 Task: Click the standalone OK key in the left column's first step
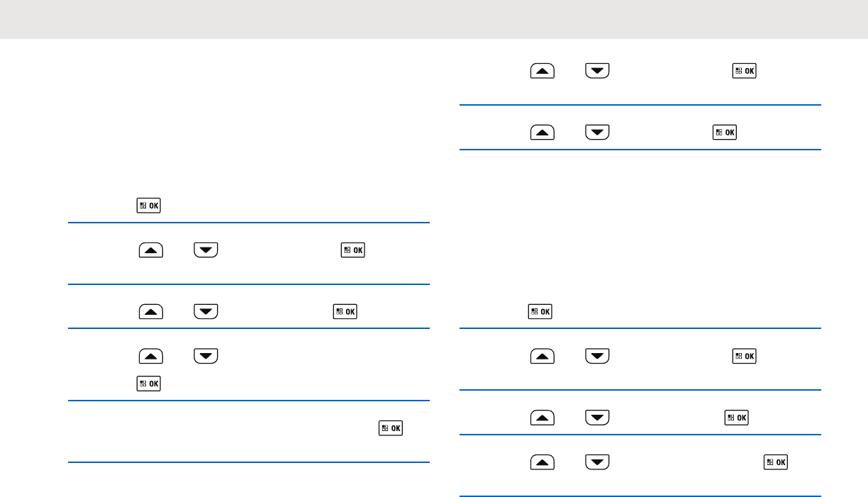150,206
